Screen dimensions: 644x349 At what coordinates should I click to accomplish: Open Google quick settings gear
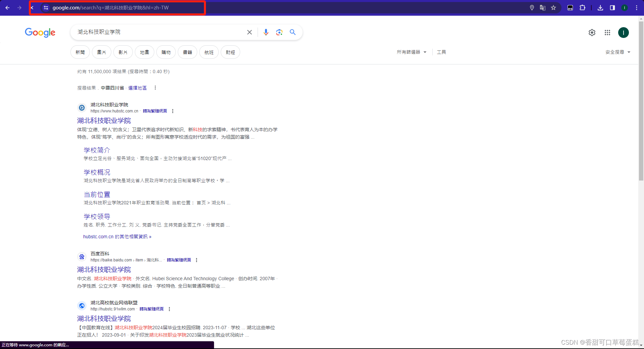(592, 33)
